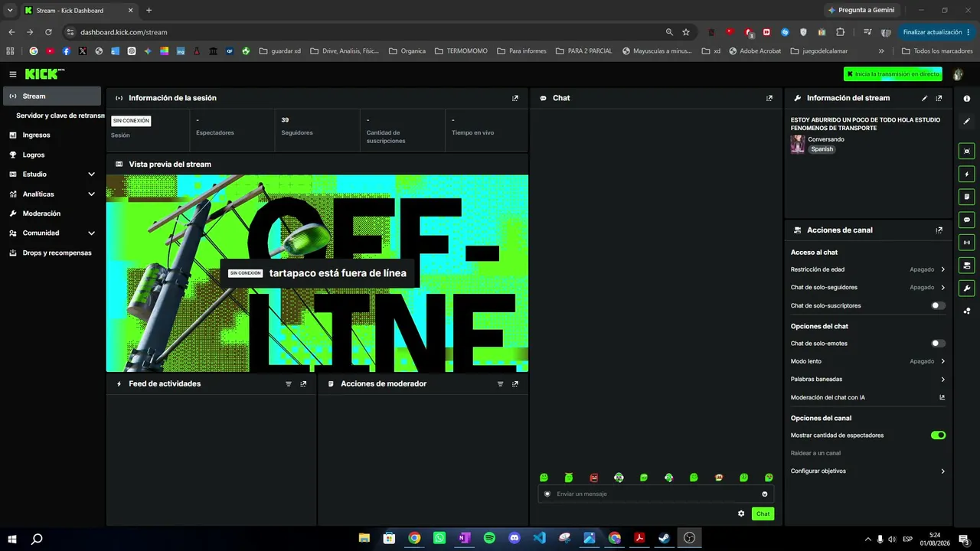Bookmark this page with the star icon
Viewport: 980px width, 551px height.
[x=686, y=32]
